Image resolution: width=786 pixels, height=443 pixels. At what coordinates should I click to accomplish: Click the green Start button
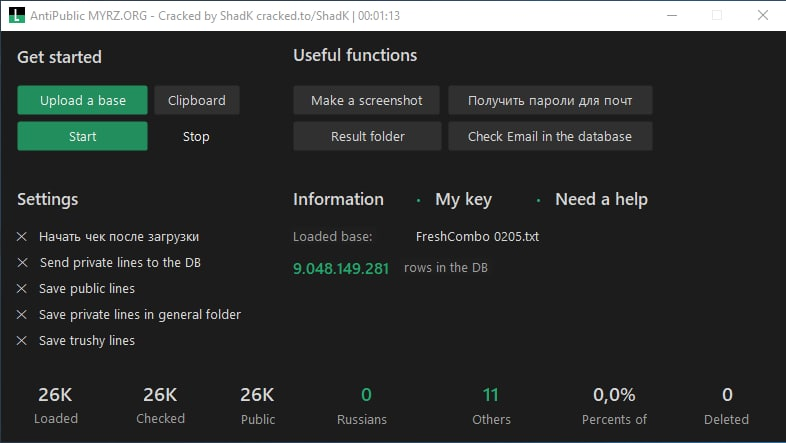click(x=82, y=136)
